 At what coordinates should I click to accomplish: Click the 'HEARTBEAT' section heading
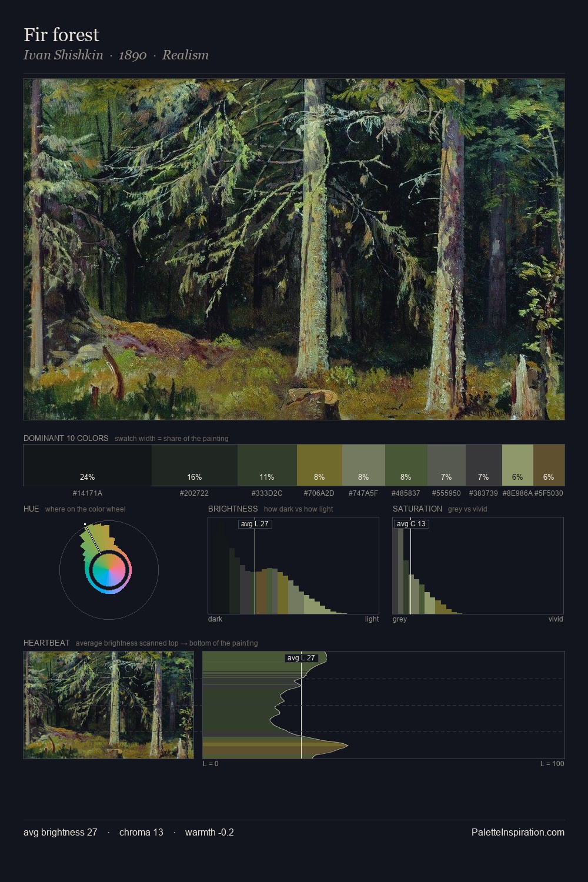pos(46,643)
